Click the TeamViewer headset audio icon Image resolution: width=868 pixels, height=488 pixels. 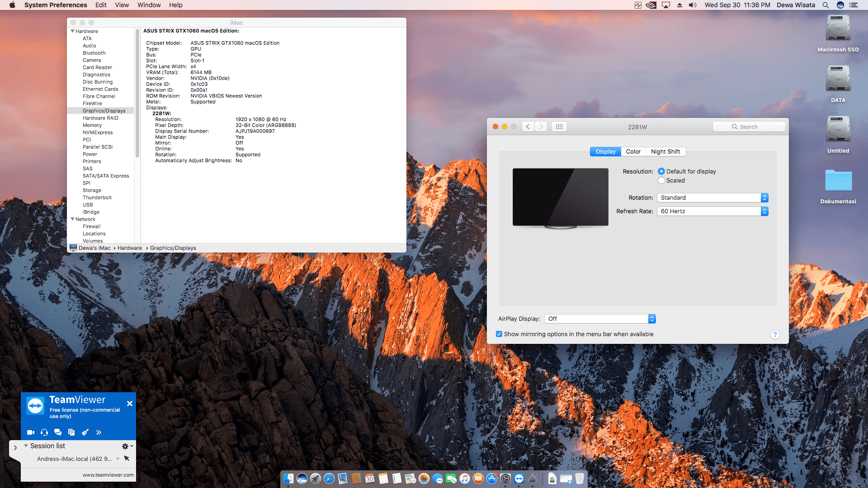(44, 432)
